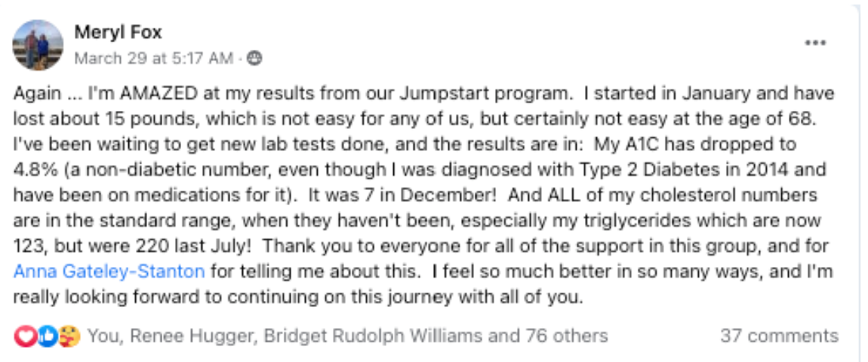Screen dimensions: 868x362
Task: Click Bridget Rudolph Williams in reactions list
Action: click(x=373, y=336)
